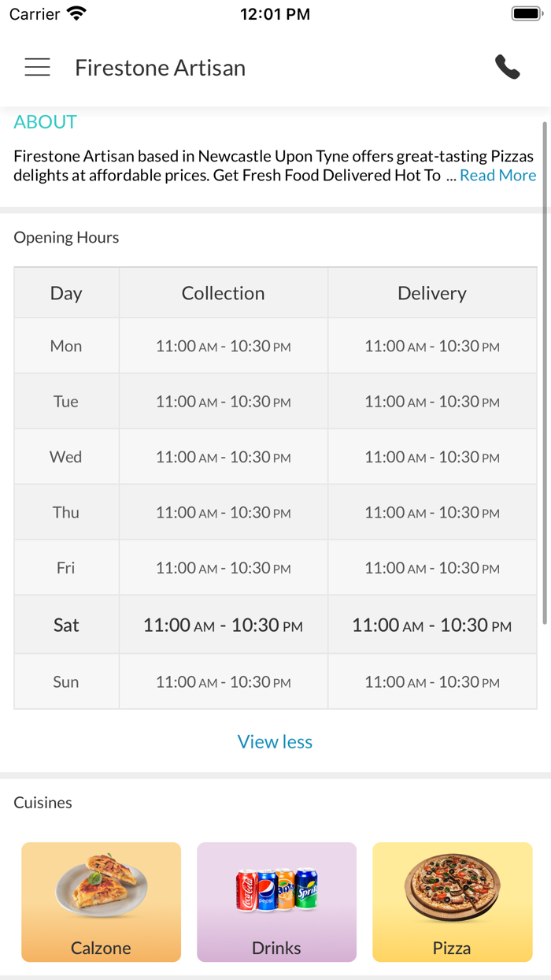Viewport: 551px width, 980px height.
Task: Open the Calzone cuisine card
Action: pos(101,902)
